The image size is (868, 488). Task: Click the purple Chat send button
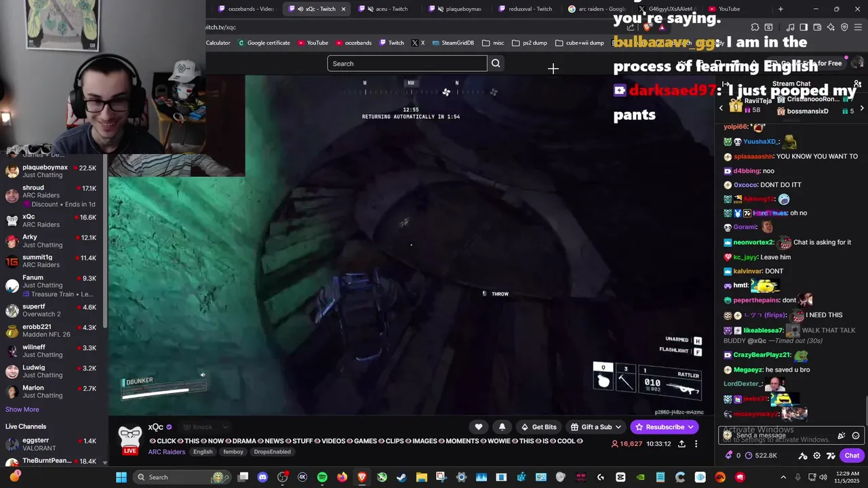click(851, 455)
